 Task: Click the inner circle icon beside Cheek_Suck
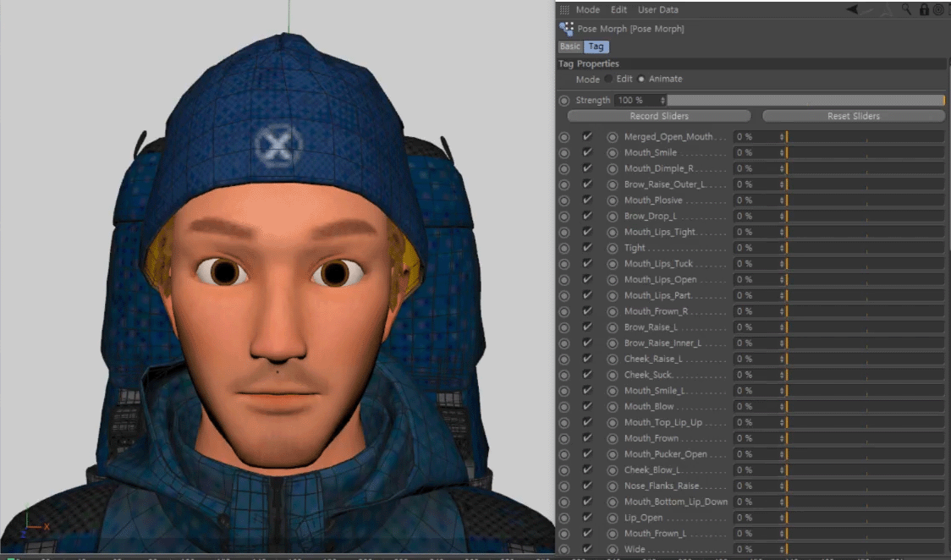click(x=612, y=375)
